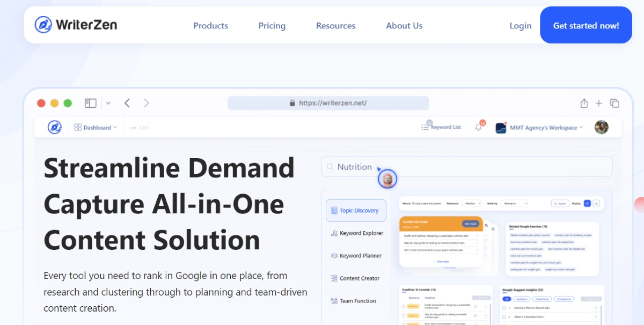Click the browser back arrow

click(x=127, y=103)
